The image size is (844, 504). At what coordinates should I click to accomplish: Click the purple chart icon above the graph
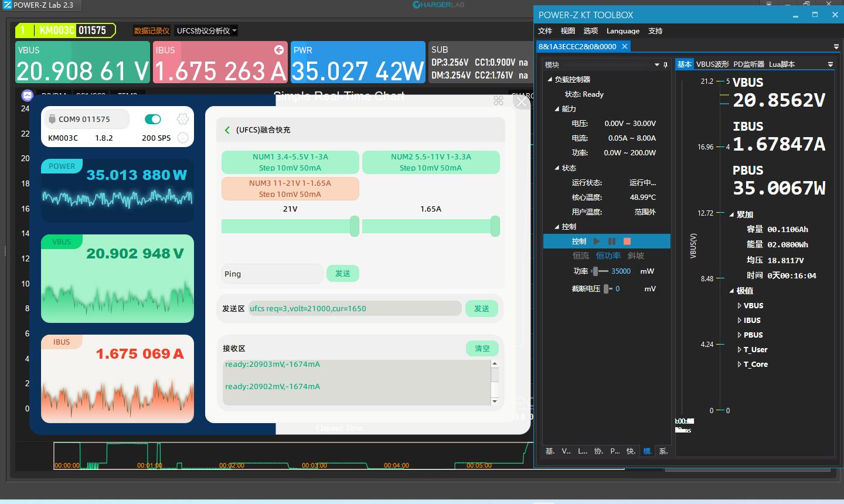[x=27, y=95]
